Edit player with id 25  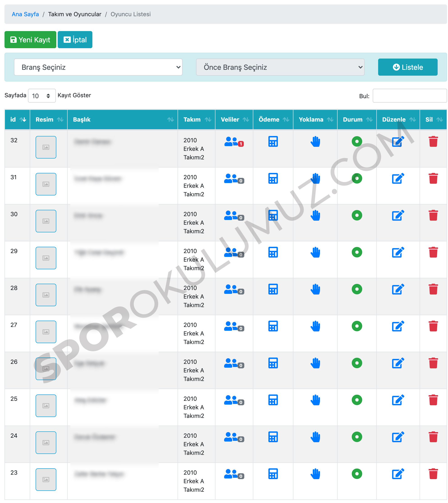(398, 400)
